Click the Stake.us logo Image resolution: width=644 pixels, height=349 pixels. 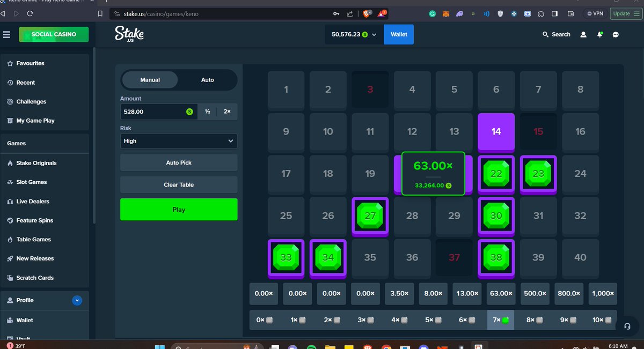coord(129,34)
